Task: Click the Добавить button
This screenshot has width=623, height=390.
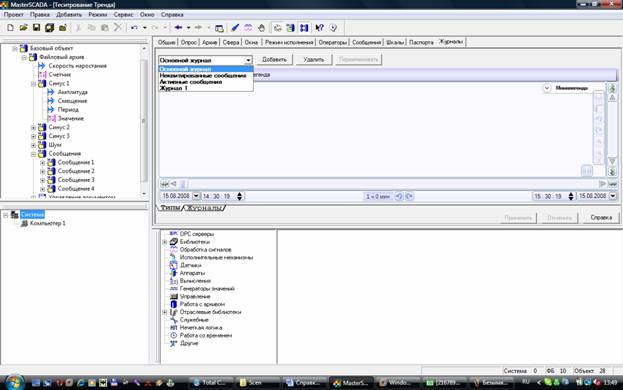Action: tap(274, 60)
